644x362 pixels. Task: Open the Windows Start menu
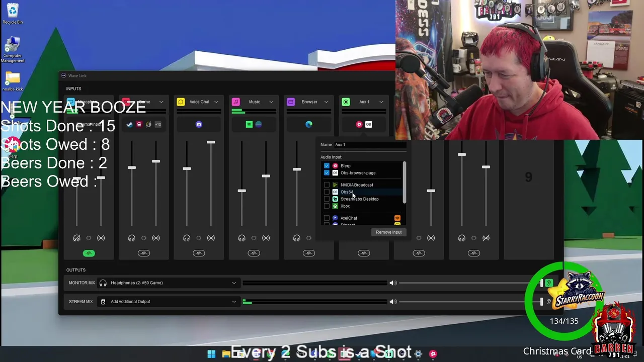click(x=211, y=354)
